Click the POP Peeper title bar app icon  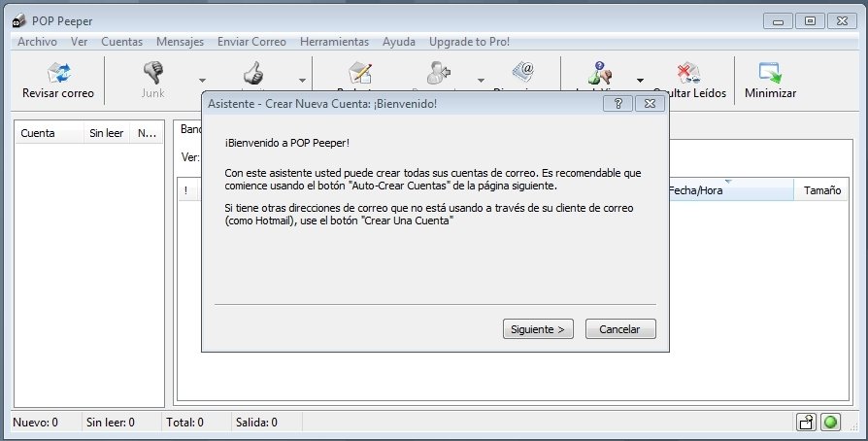[x=19, y=21]
